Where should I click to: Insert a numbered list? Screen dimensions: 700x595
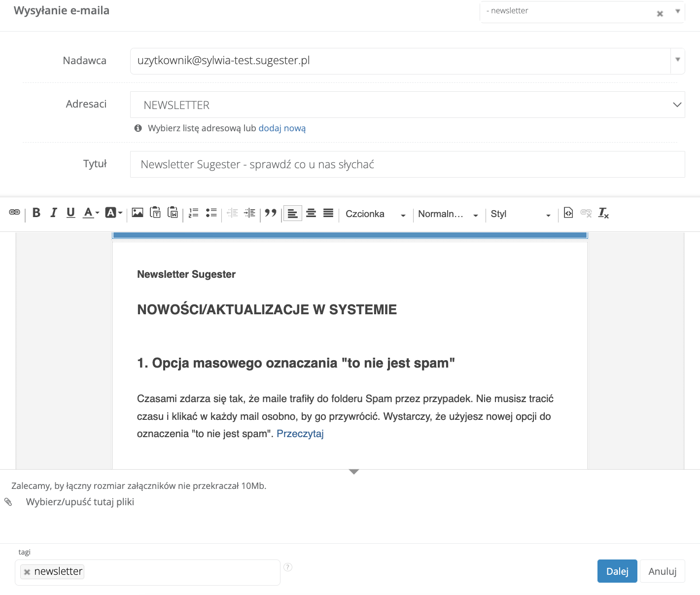194,213
